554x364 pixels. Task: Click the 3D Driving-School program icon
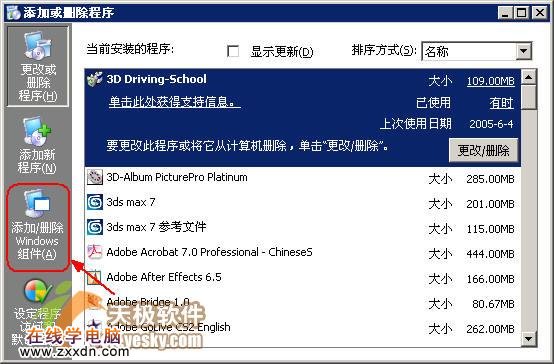click(95, 79)
